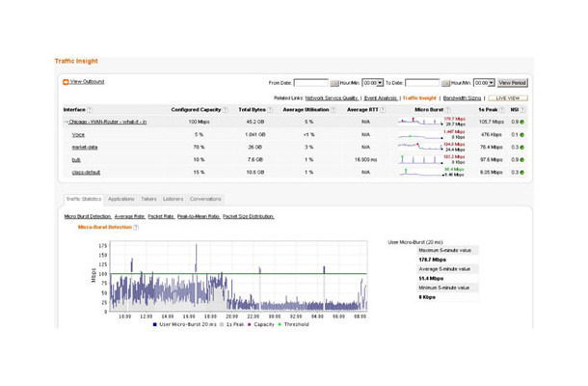Image resolution: width=588 pixels, height=386 pixels.
Task: Click the LIVE VIEW button
Action: tap(508, 98)
